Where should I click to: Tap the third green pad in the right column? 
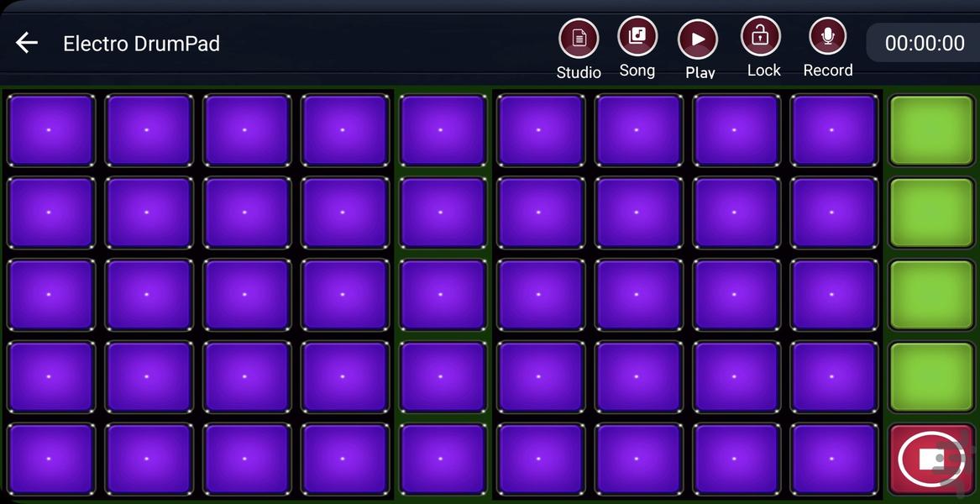tap(931, 295)
